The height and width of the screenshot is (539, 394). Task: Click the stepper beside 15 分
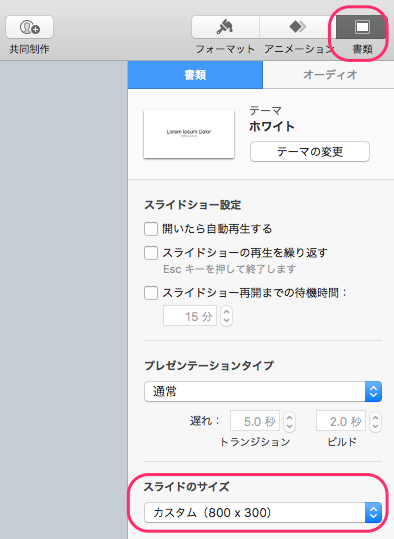pyautogui.click(x=226, y=316)
